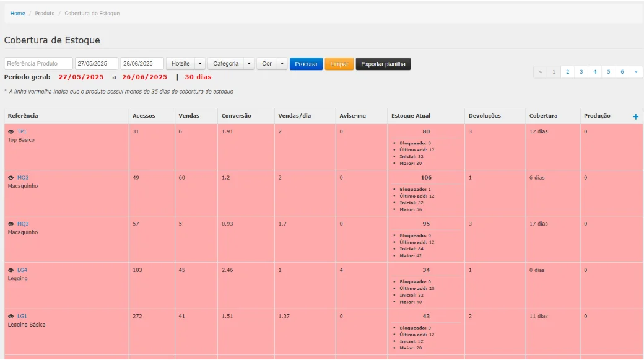Click the start date field 27/05/2025

97,64
